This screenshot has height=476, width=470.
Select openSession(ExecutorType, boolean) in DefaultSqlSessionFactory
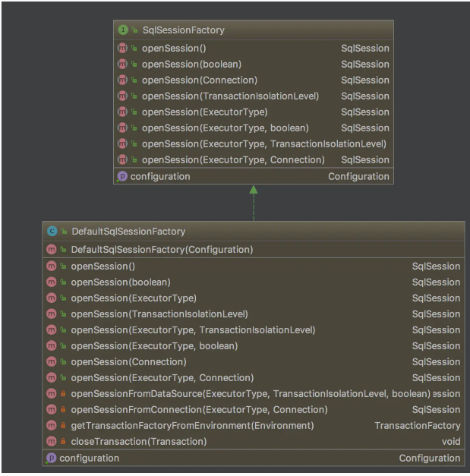tap(154, 345)
